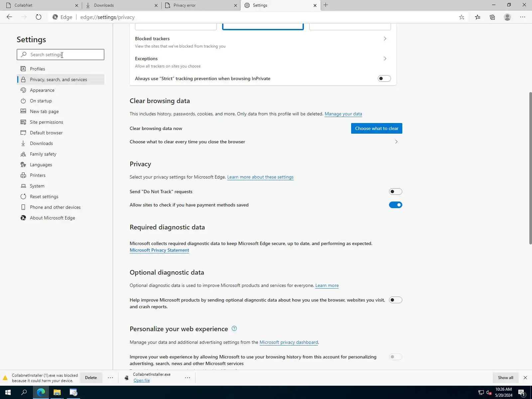Click the Family safety icon

[x=23, y=154]
